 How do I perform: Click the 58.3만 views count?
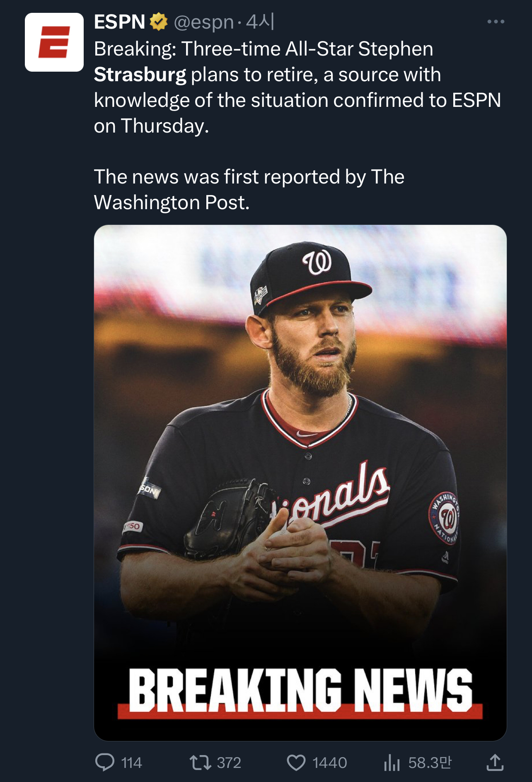(430, 763)
